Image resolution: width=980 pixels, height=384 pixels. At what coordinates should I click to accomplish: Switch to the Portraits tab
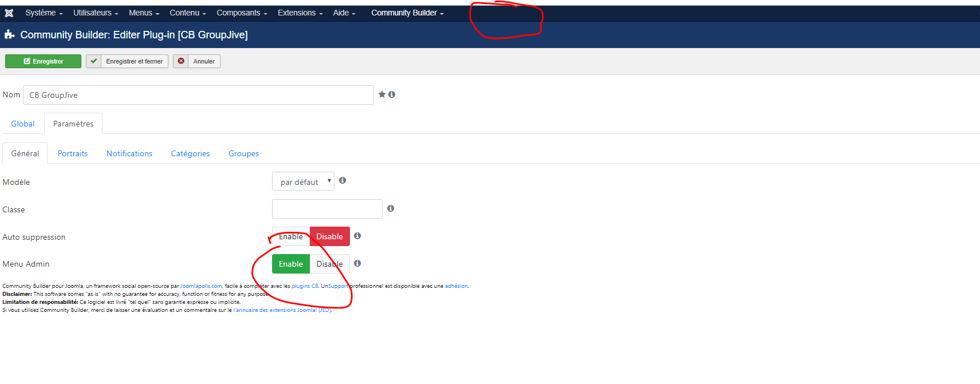(73, 153)
